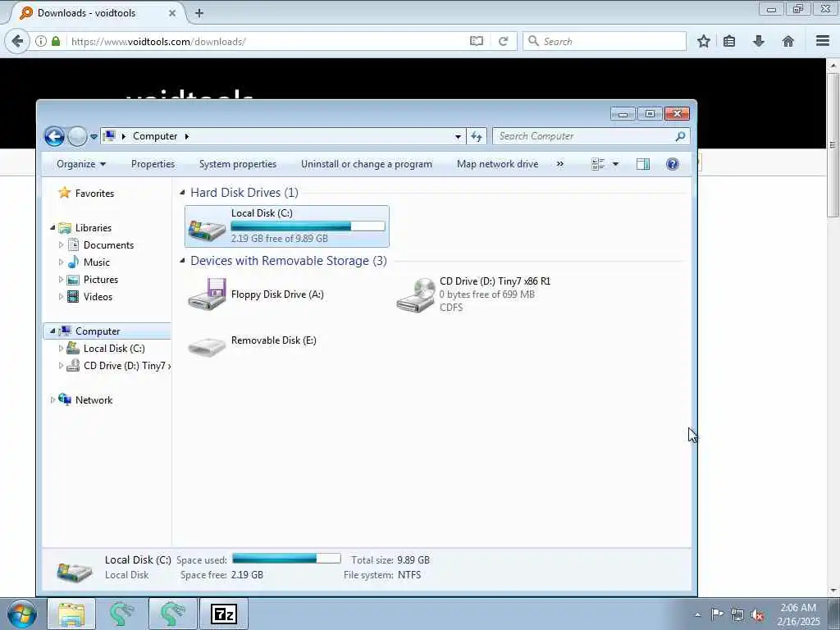
Task: Open the Windows Start menu
Action: coord(21,614)
